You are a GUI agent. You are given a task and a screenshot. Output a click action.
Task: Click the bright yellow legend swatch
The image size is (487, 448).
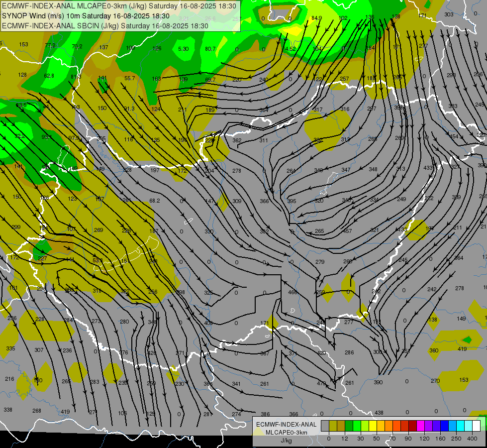373,426
